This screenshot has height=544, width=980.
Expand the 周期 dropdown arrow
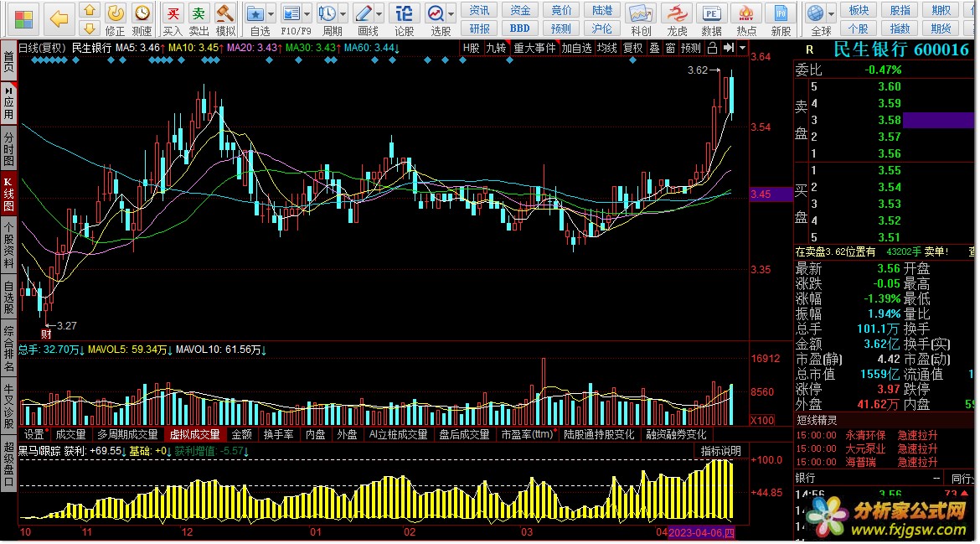(343, 13)
